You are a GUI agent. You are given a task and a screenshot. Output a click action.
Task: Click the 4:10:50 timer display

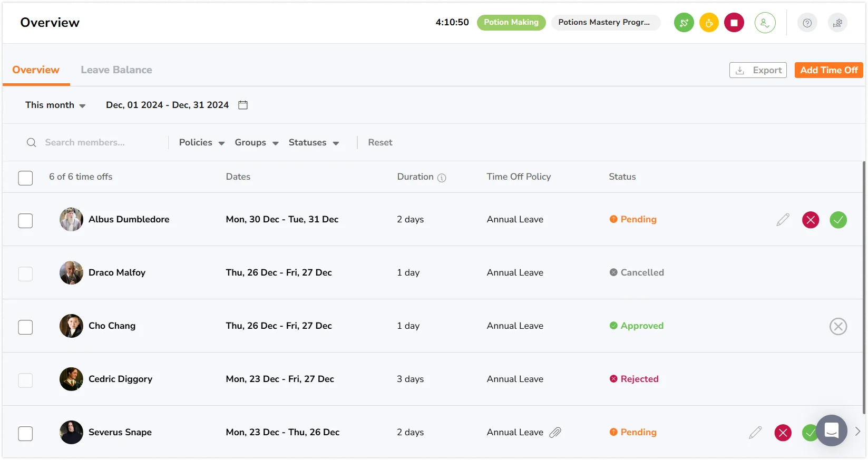tap(452, 22)
